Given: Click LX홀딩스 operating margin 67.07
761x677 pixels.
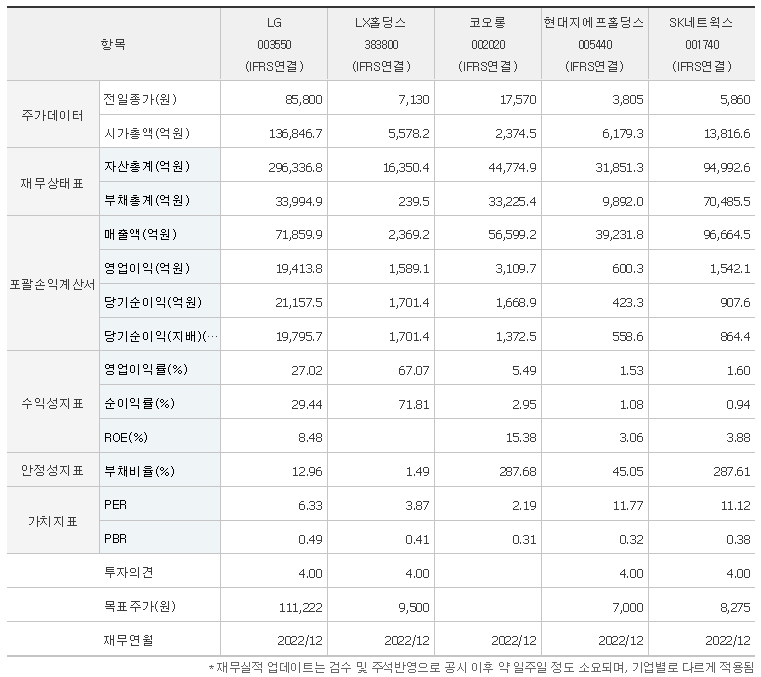Looking at the screenshot, I should coord(414,370).
